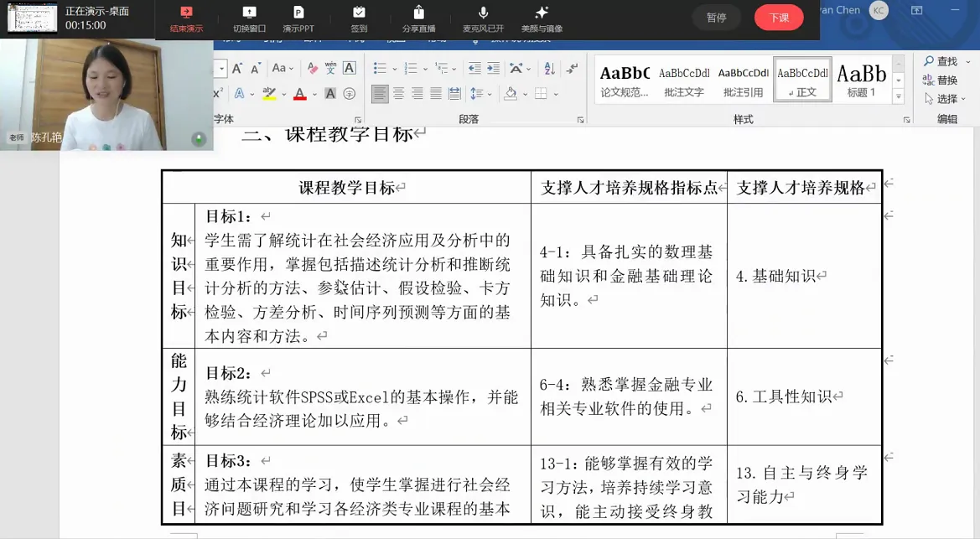
Task: Open the font color dropdown arrow
Action: click(x=313, y=94)
